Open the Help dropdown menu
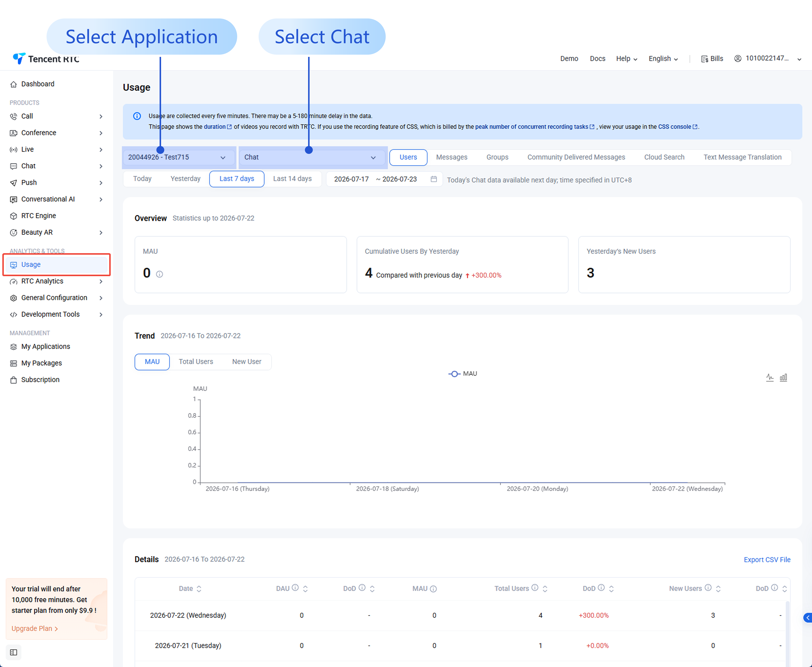The height and width of the screenshot is (667, 812). [x=627, y=59]
